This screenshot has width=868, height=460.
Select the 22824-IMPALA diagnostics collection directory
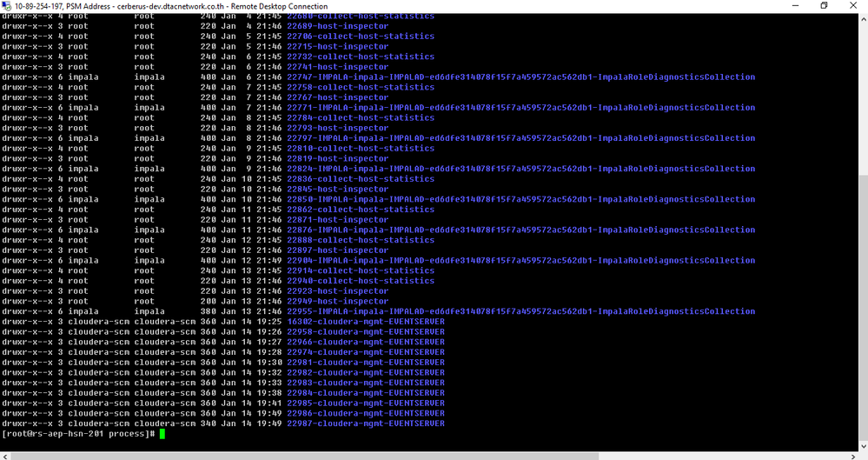(521, 169)
